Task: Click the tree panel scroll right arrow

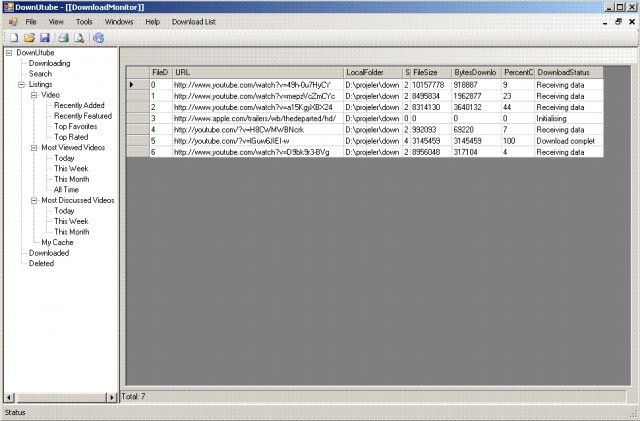Action: (111, 397)
